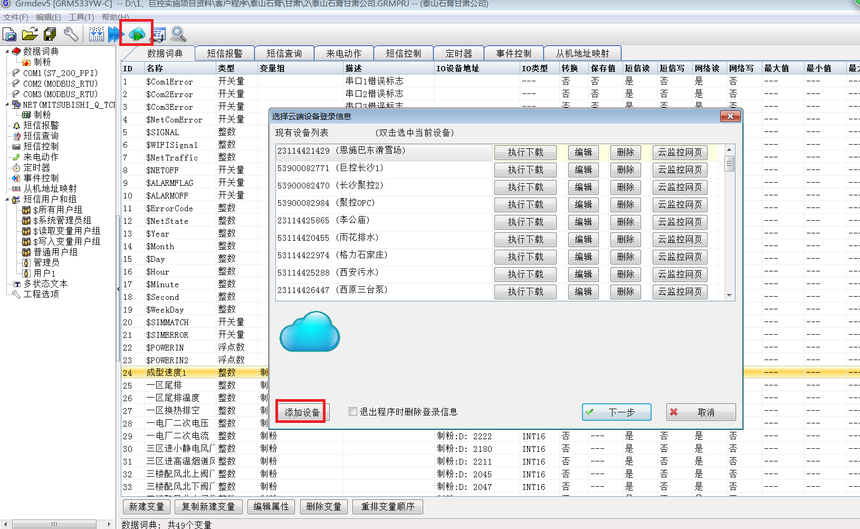Select $所有用户组 in the tree
This screenshot has height=529, width=860.
pos(58,210)
